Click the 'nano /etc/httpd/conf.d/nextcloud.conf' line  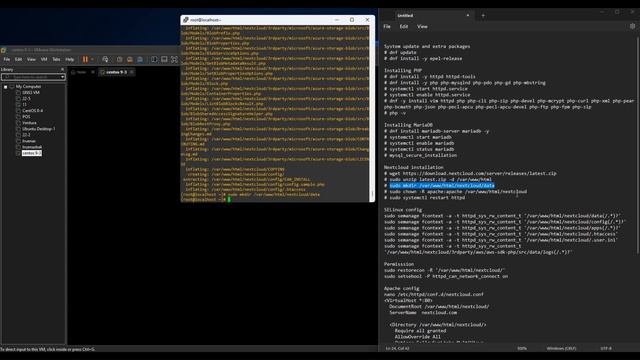coord(434,294)
